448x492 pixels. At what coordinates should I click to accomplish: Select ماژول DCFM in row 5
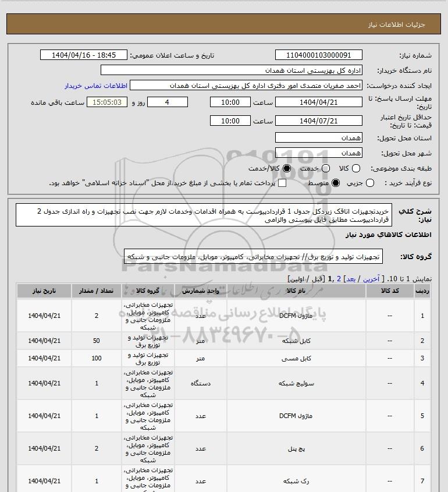click(x=296, y=416)
